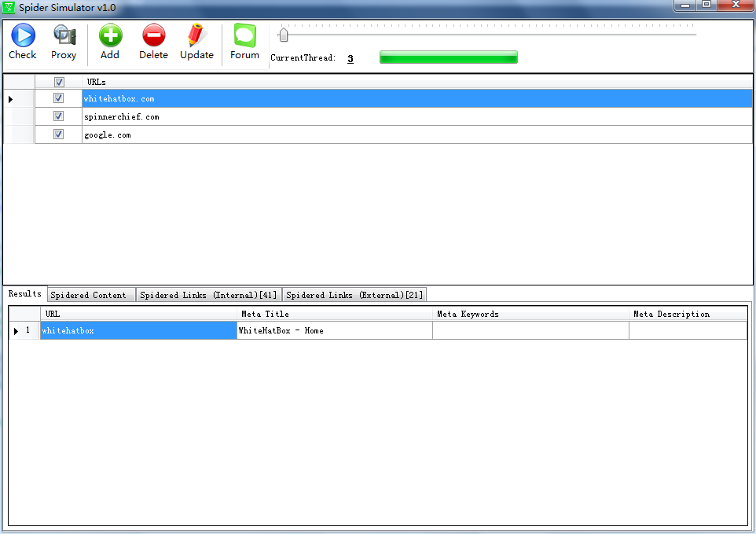The height and width of the screenshot is (534, 756).
Task: Switch to the Spidered Content tab
Action: [88, 295]
